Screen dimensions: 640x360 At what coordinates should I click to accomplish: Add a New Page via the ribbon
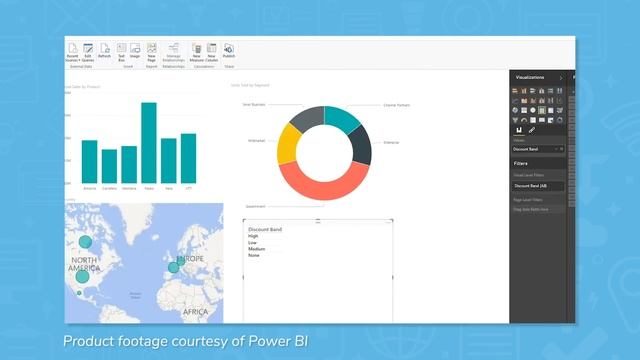[x=151, y=52]
